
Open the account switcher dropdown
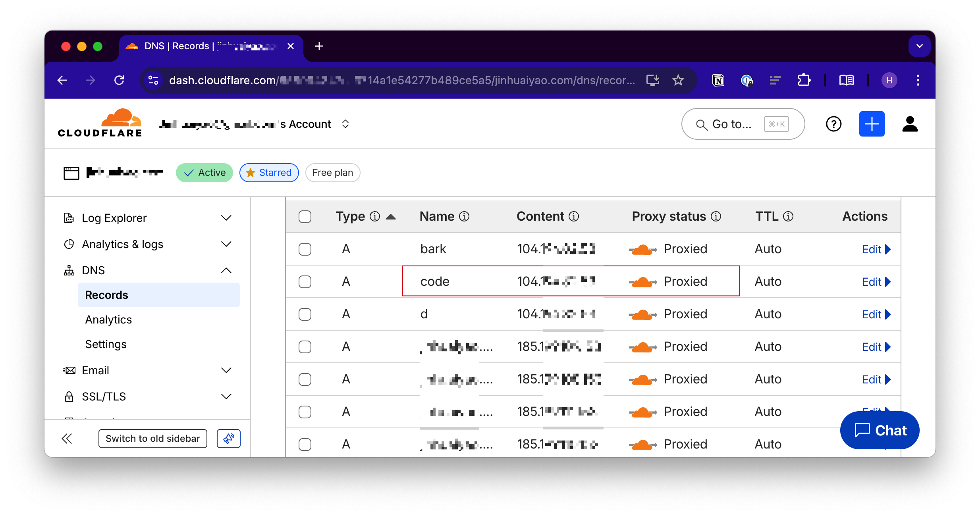coord(345,124)
